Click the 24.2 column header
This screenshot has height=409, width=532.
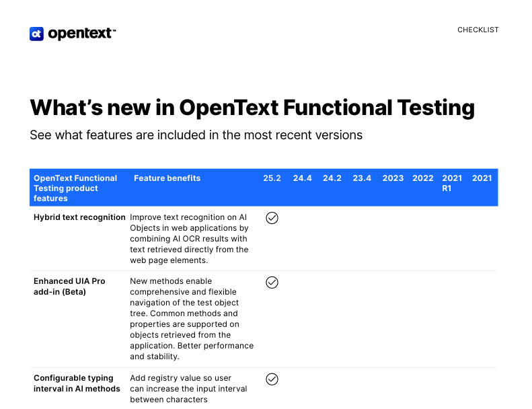(332, 178)
